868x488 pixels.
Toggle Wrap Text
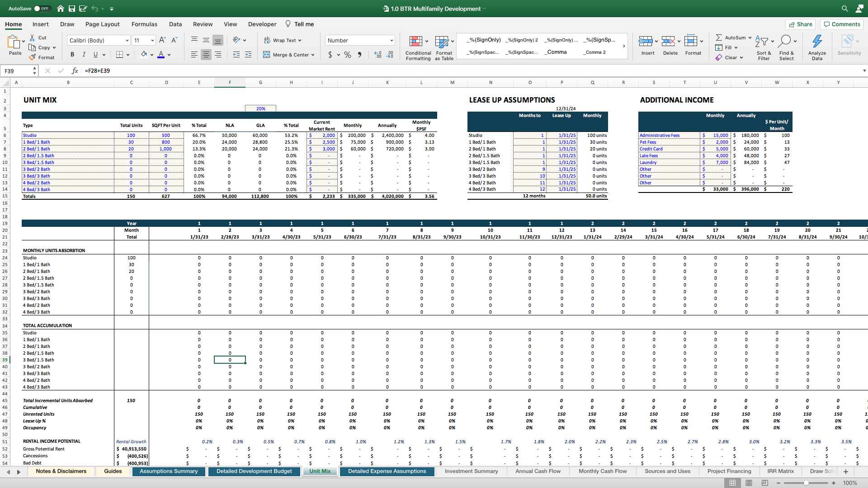click(x=283, y=40)
